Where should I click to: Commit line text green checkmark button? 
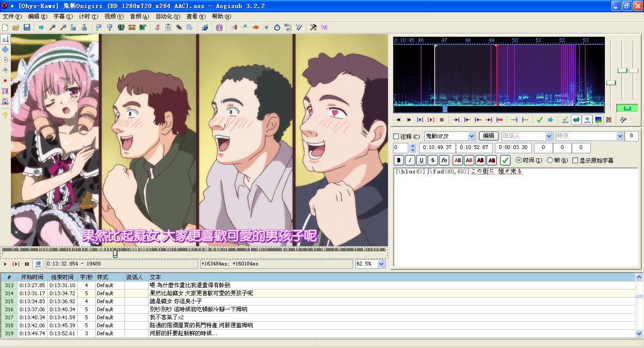(505, 160)
